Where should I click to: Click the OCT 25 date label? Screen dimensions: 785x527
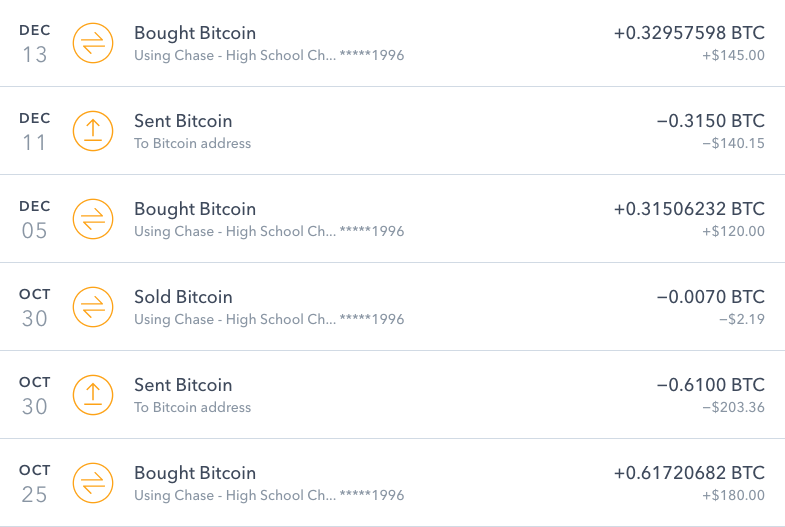tap(34, 484)
